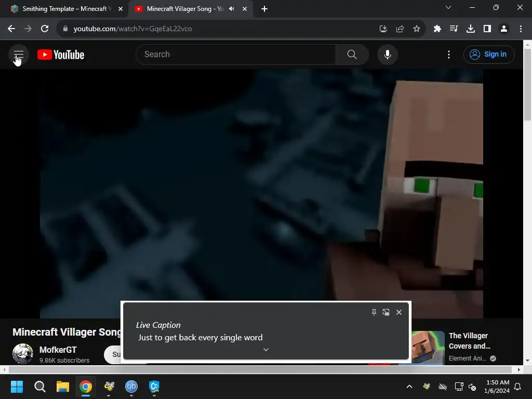Viewport: 532px width, 399px height.
Task: View site information padlock icon
Action: [x=65, y=29]
